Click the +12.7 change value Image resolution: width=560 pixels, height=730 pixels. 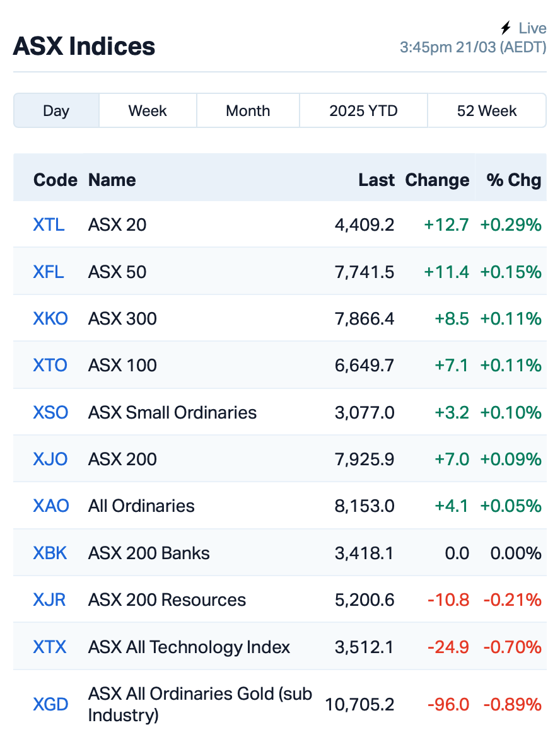click(x=446, y=225)
